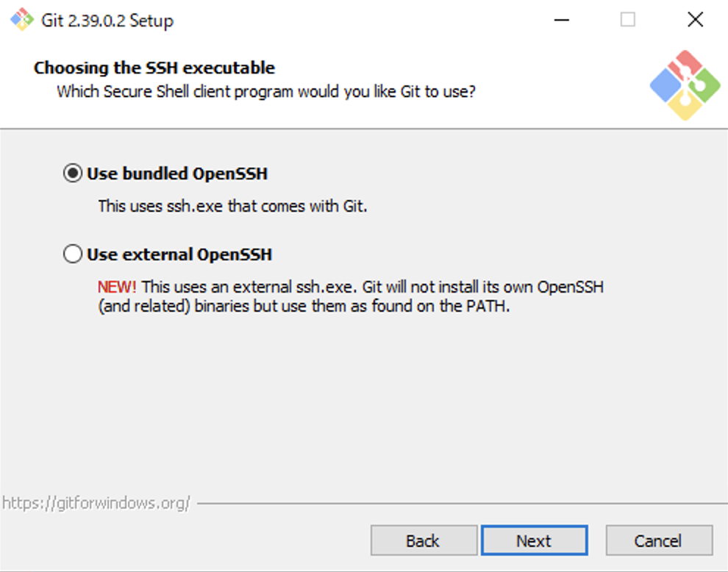Open the gitforwindows.org link
Screen dimensions: 728x572
96,504
